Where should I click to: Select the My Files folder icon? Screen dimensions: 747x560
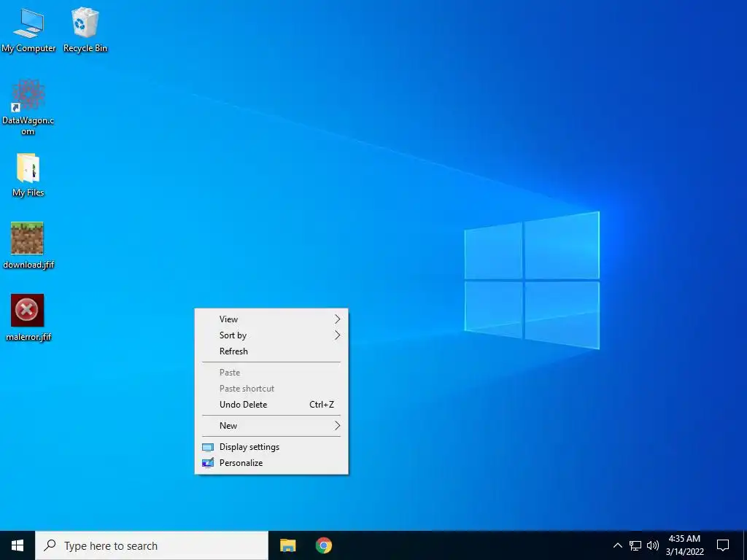(28, 175)
